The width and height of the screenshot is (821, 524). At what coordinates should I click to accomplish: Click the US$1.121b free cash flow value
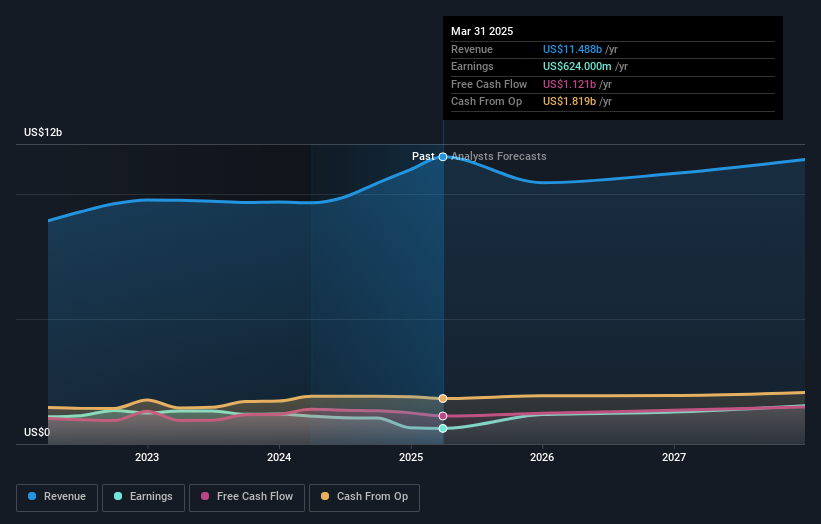569,84
